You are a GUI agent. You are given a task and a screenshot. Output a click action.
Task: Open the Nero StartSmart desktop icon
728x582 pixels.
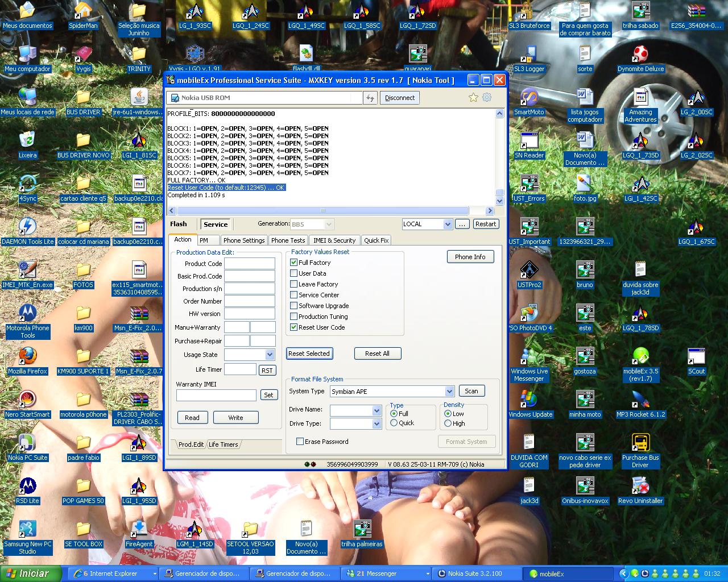[27, 404]
